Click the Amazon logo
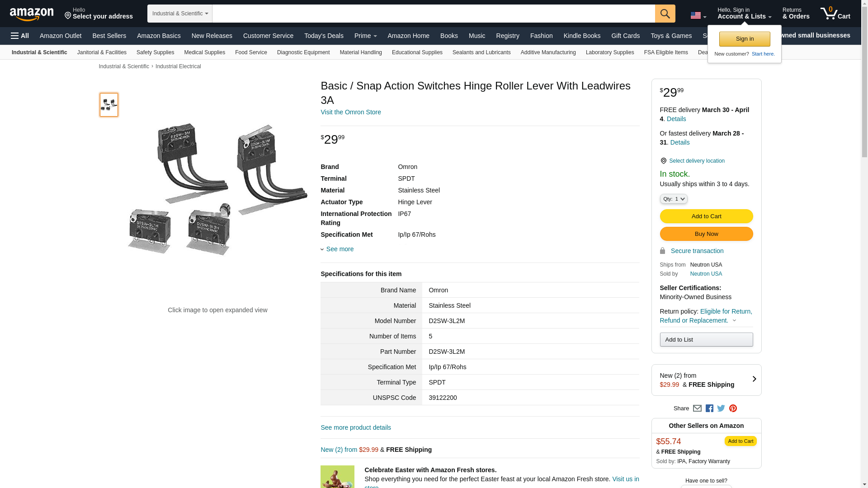 pos(32,14)
